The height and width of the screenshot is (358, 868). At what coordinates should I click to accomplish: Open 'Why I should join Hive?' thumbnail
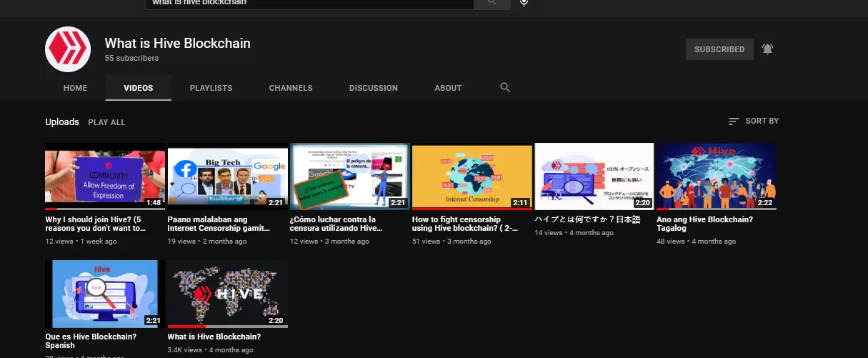(105, 176)
